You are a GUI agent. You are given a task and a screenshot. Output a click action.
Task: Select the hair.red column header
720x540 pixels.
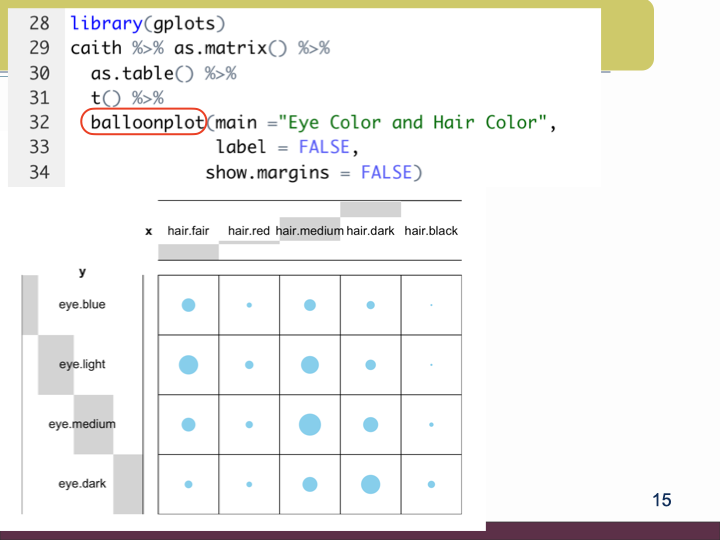[249, 231]
